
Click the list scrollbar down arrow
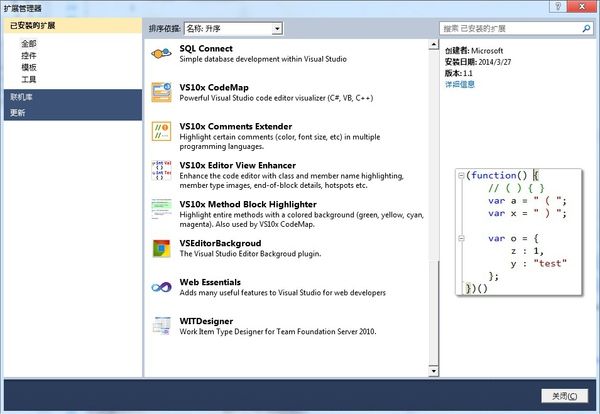click(x=434, y=371)
